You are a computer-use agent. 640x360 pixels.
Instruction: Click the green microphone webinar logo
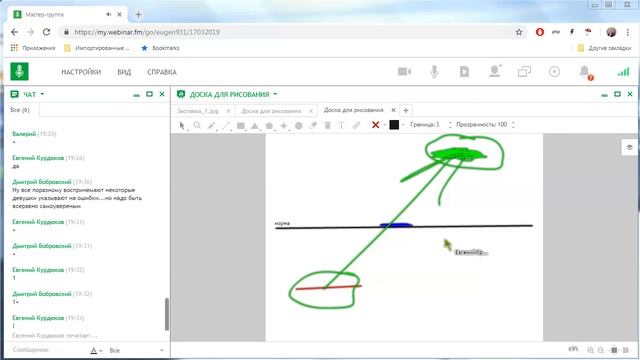click(x=19, y=72)
